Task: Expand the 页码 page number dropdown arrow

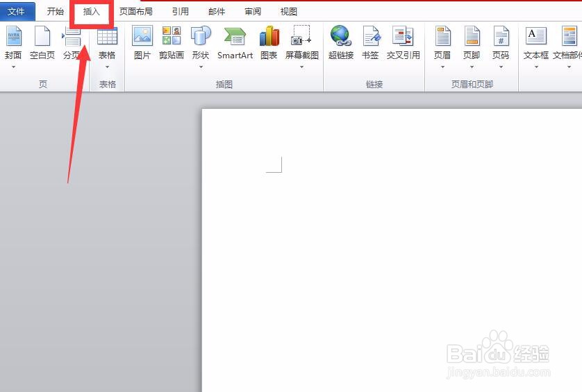Action: click(x=501, y=67)
